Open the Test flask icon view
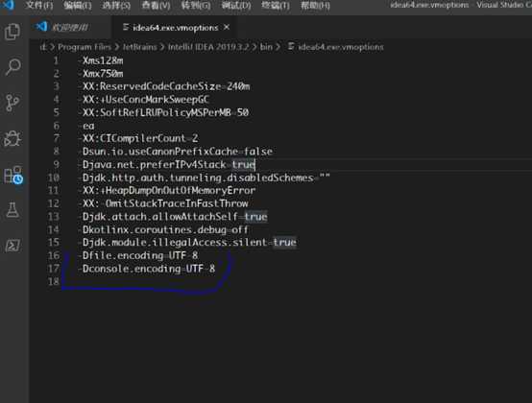Viewport: 532px width, 403px height. (x=12, y=210)
